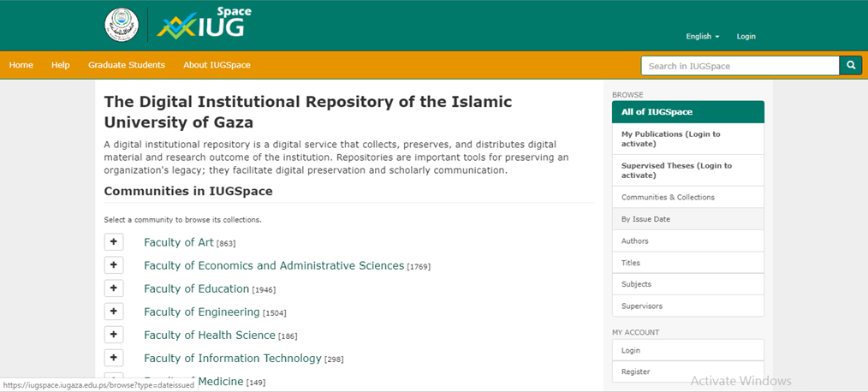Open the Faculty of Engineering link
The image size is (868, 392).
coord(201,312)
